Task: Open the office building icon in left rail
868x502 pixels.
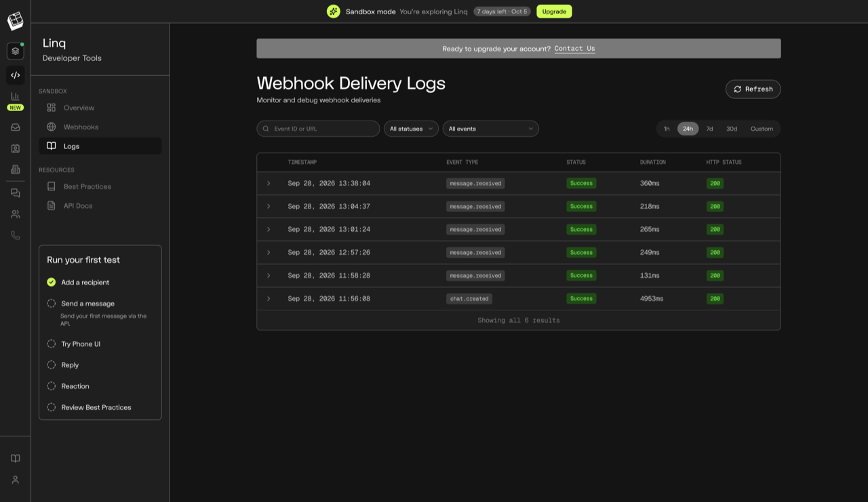Action: (x=15, y=169)
